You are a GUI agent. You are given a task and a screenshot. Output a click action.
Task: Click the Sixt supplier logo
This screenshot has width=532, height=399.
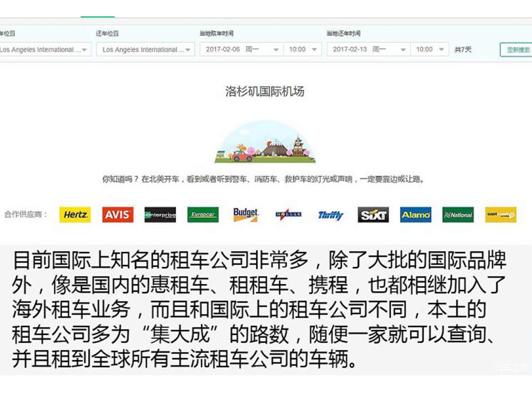click(373, 214)
